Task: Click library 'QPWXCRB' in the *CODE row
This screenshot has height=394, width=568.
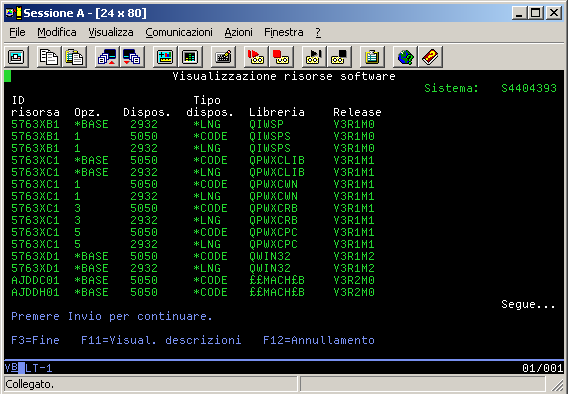Action: pyautogui.click(x=273, y=208)
